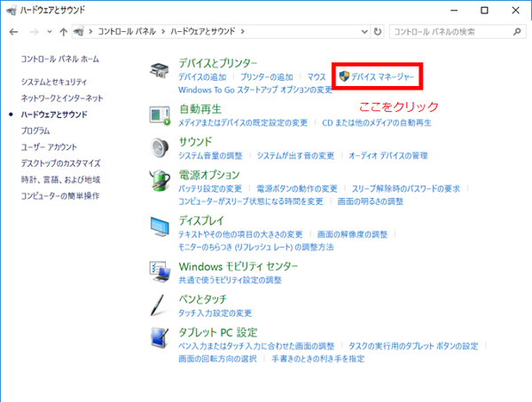Image resolution: width=532 pixels, height=402 pixels.
Task: Open デバイス マネージャー
Action: pos(382,77)
